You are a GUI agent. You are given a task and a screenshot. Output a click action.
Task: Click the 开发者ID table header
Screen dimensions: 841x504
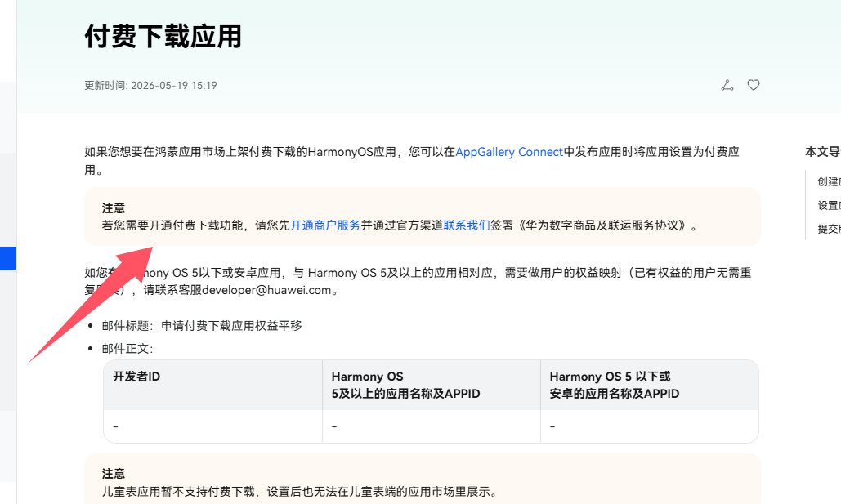[213, 385]
